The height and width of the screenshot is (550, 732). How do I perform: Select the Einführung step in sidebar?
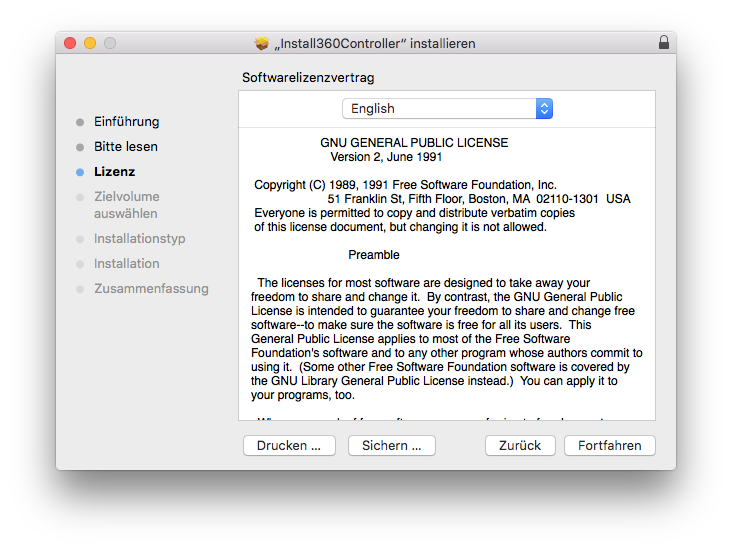coord(126,122)
